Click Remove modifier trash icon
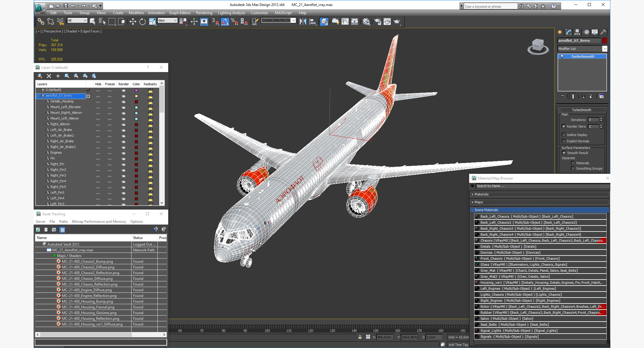This screenshot has height=348, width=644. 591,96
